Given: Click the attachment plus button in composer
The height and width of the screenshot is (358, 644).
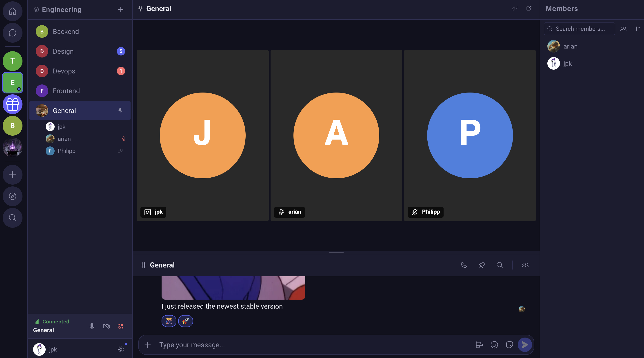Looking at the screenshot, I should (x=148, y=345).
